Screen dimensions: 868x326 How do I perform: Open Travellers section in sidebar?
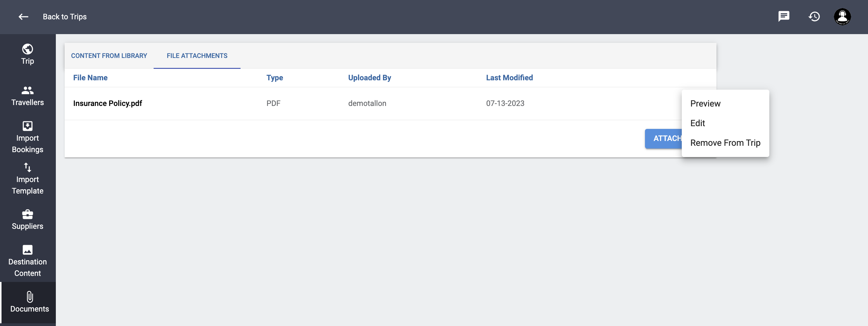[x=28, y=96]
